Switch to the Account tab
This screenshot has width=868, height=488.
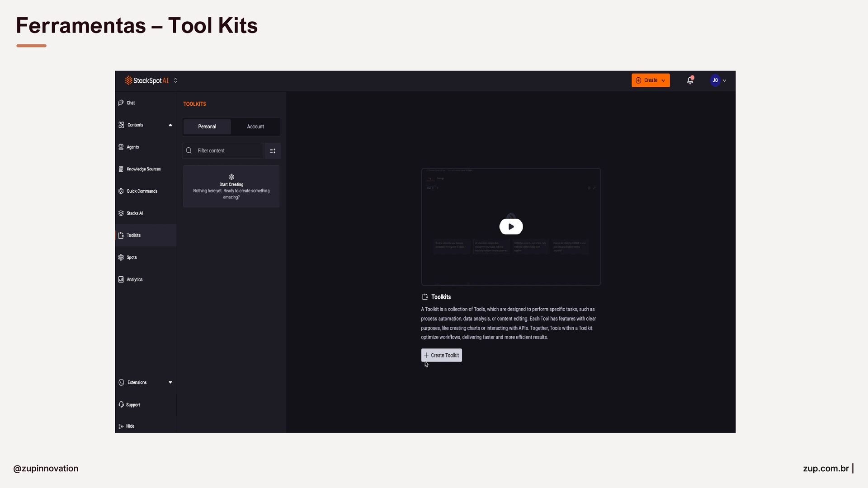pyautogui.click(x=255, y=127)
